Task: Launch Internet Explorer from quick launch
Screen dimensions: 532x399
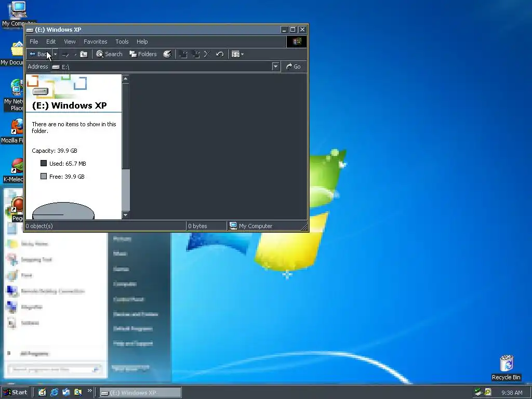Action: click(54, 393)
